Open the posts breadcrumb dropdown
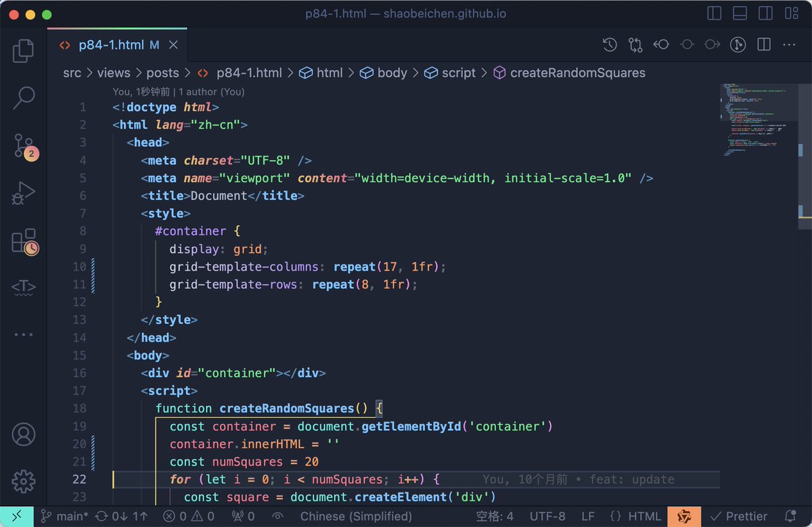This screenshot has width=812, height=527. [162, 72]
